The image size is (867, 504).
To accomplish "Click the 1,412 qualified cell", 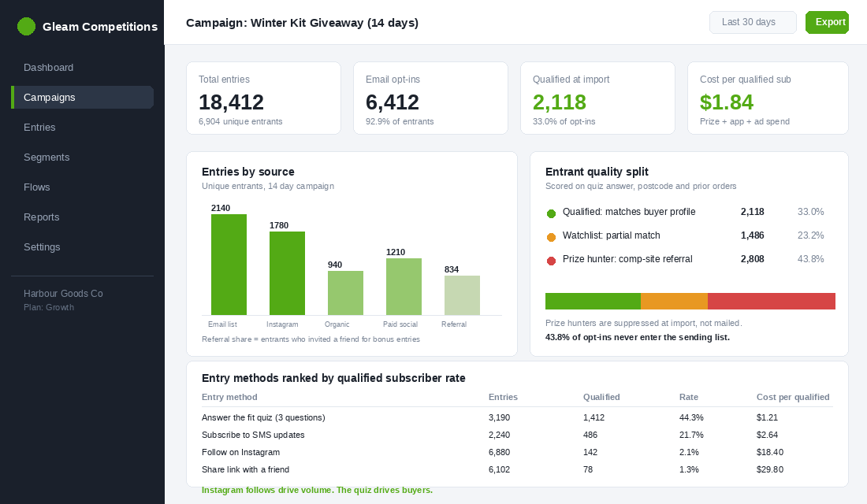I will click(594, 418).
